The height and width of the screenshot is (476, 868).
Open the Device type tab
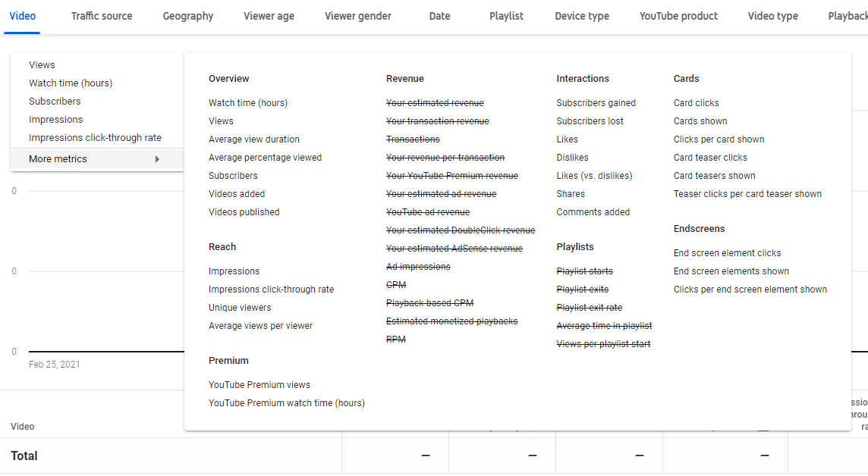click(x=581, y=15)
